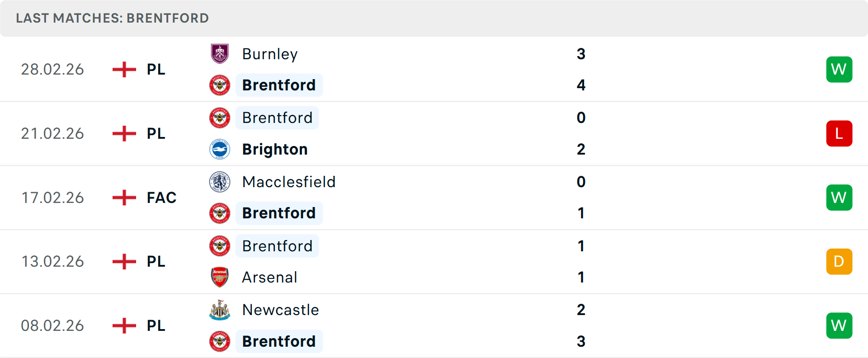868x358 pixels.
Task: Click the Burnley club crest
Action: pos(220,54)
